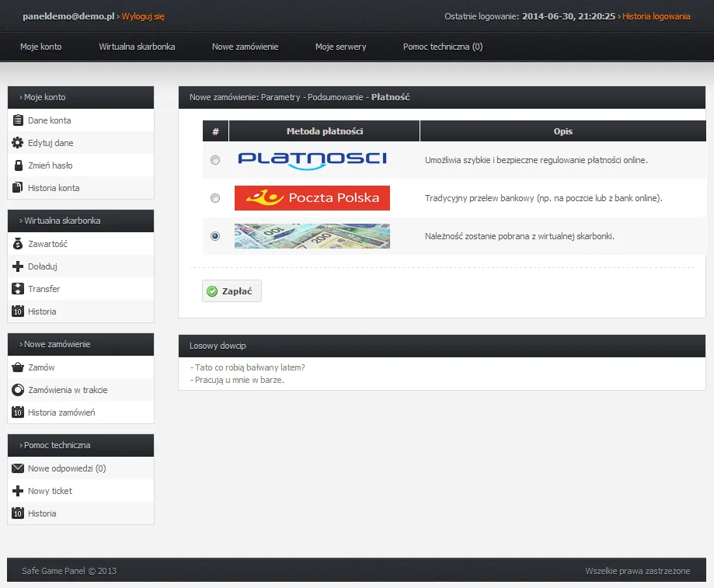Click the paneldemo@demo.pl account name

(x=68, y=16)
